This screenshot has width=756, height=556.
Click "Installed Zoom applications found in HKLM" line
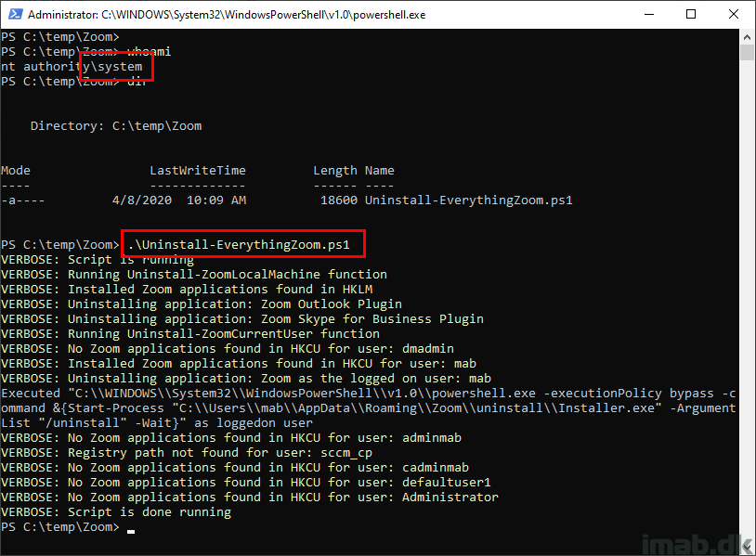[187, 290]
